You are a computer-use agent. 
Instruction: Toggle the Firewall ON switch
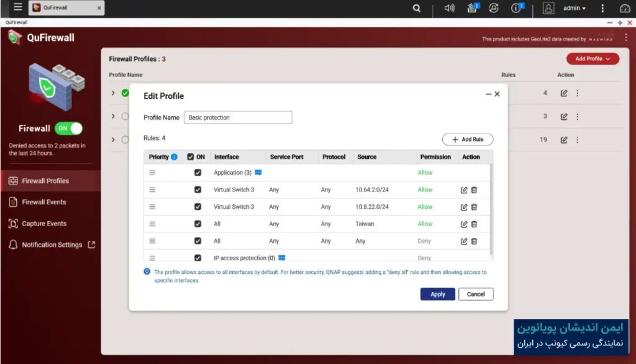tap(68, 128)
